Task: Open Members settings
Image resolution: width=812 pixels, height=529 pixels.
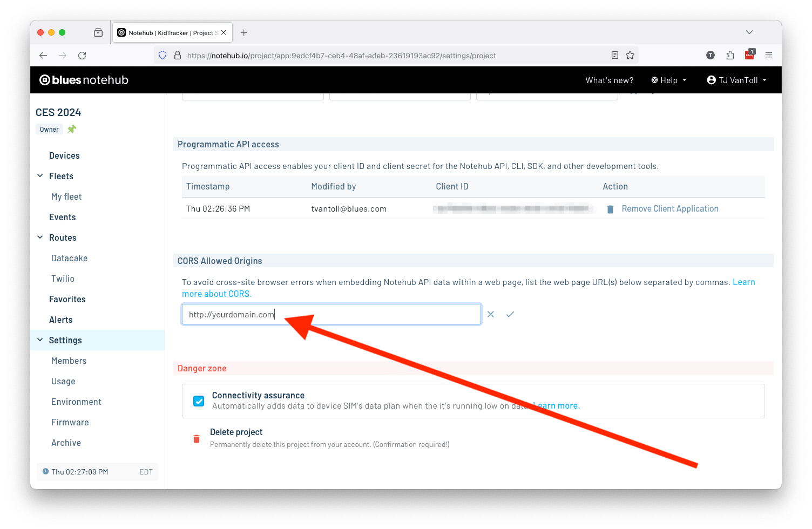Action: pyautogui.click(x=69, y=361)
